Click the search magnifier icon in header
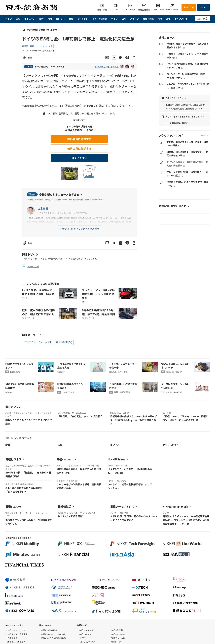The height and width of the screenshot is (644, 215). pos(206,19)
